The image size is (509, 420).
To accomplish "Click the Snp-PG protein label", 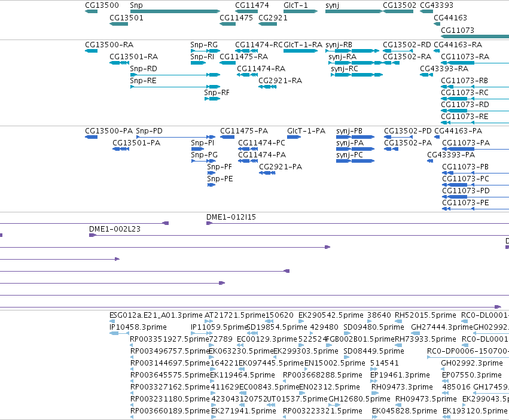I will [x=204, y=156].
